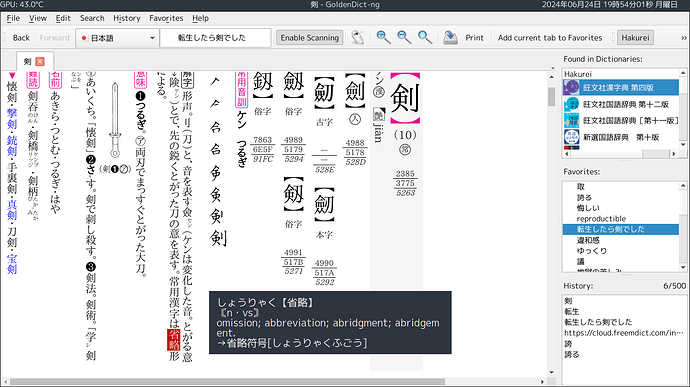The image size is (690, 387).
Task: Select the 剣 article tab
Action: pyautogui.click(x=35, y=61)
